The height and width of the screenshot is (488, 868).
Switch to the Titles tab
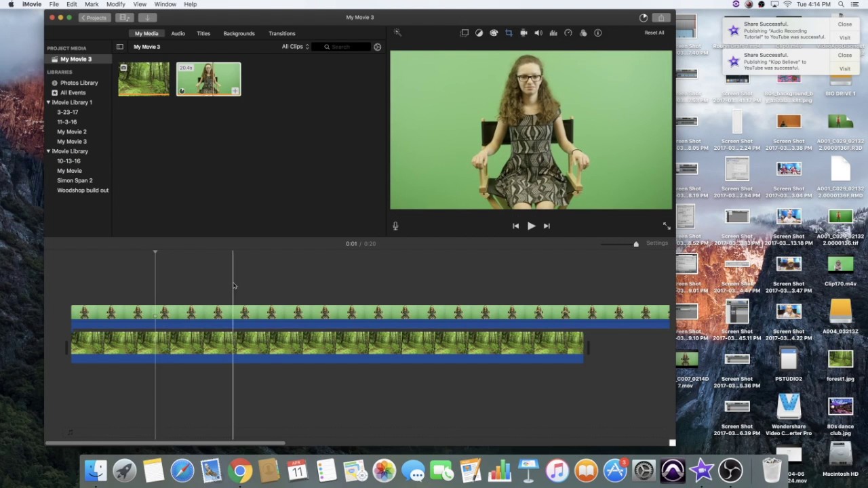point(203,33)
